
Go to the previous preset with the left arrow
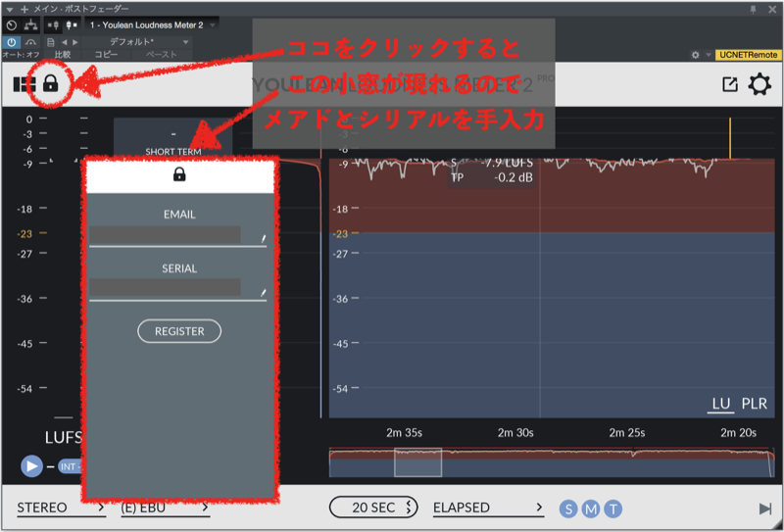[x=64, y=42]
